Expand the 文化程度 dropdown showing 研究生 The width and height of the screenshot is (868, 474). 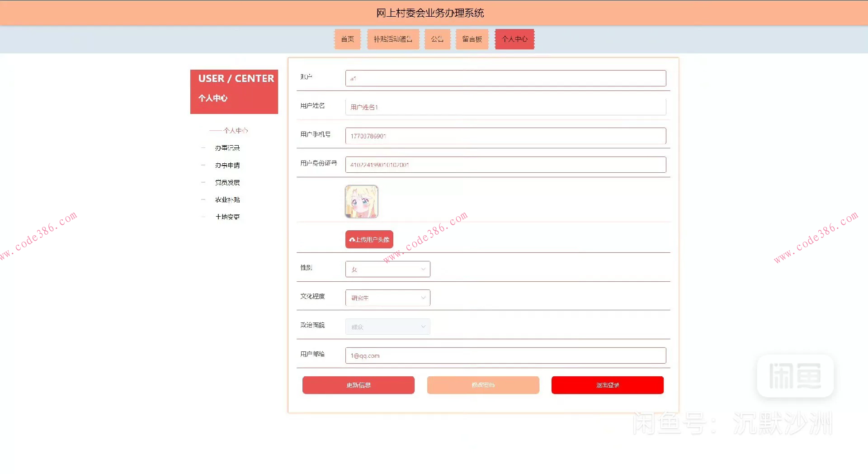coord(387,298)
